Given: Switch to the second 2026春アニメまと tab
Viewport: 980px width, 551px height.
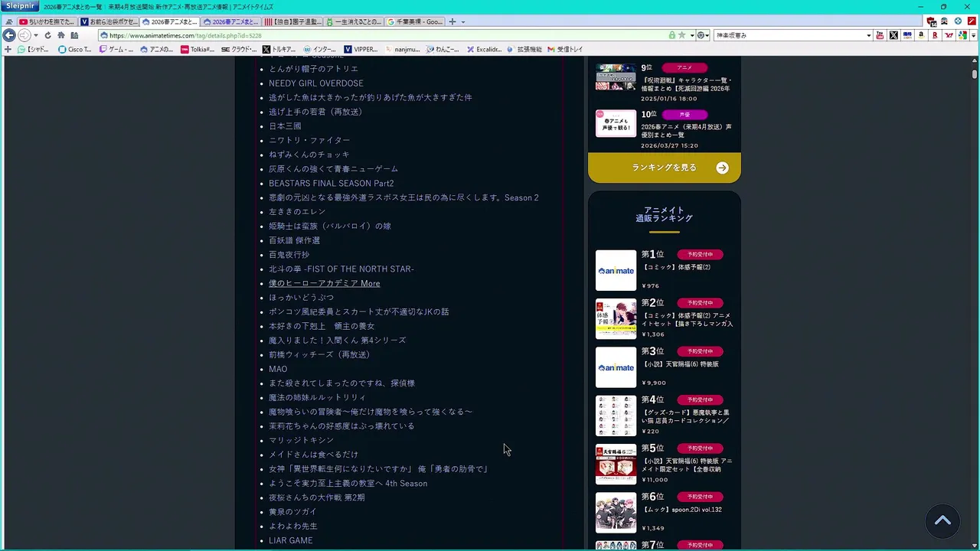Looking at the screenshot, I should click(230, 21).
